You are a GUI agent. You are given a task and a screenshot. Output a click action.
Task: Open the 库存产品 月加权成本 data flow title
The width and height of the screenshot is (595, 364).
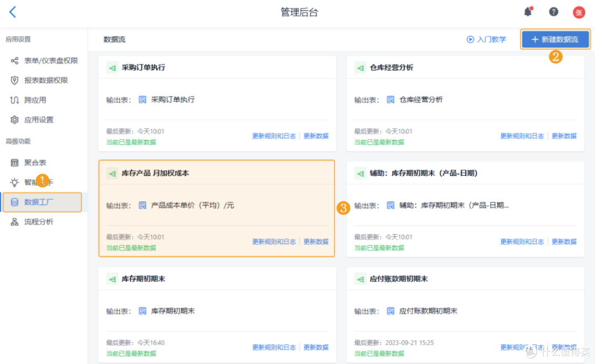(x=155, y=173)
